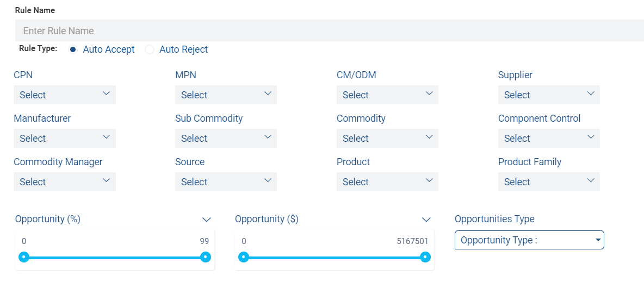The image size is (644, 288).
Task: Open the Supplier dropdown
Action: [x=549, y=95]
